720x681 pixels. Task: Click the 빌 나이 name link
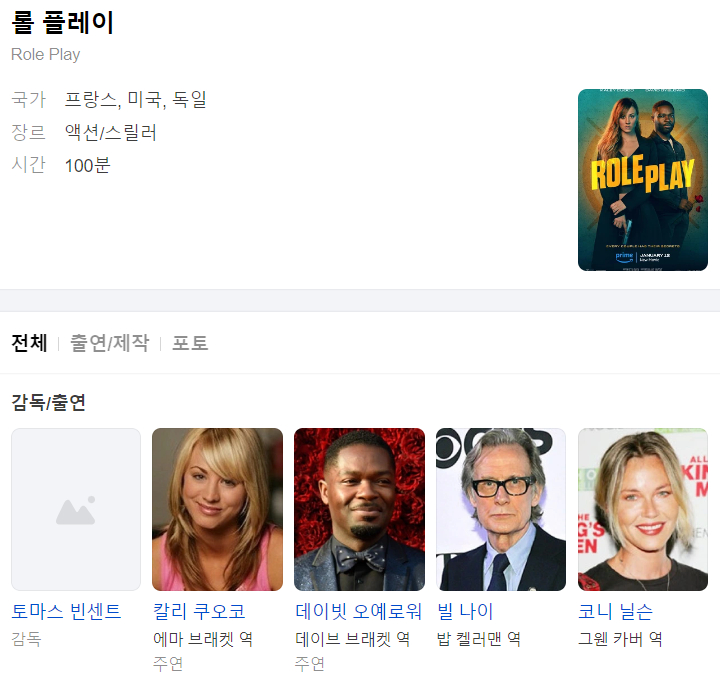[x=465, y=611]
